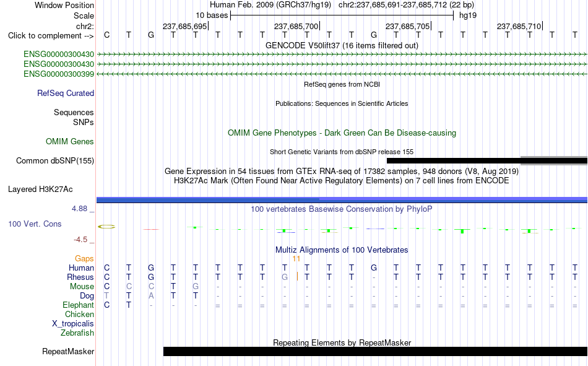The height and width of the screenshot is (366, 588).
Task: Select the OMIM Genes track label
Action: pos(70,142)
